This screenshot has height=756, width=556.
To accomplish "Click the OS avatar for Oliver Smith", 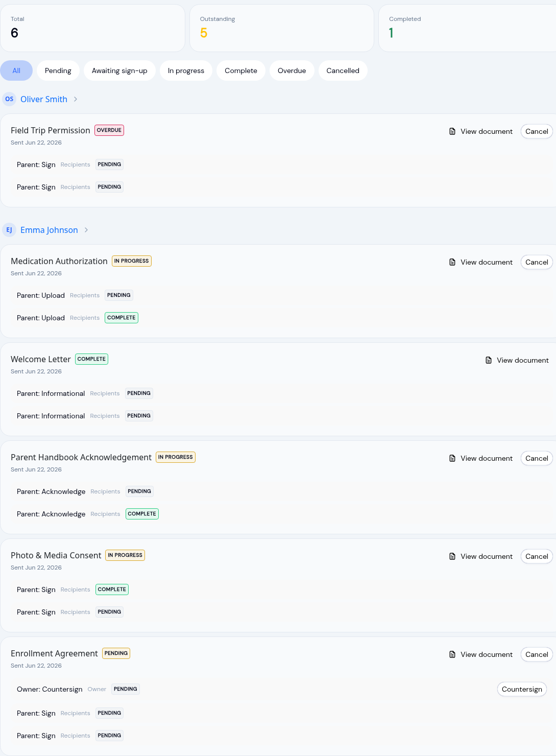I will click(x=9, y=99).
